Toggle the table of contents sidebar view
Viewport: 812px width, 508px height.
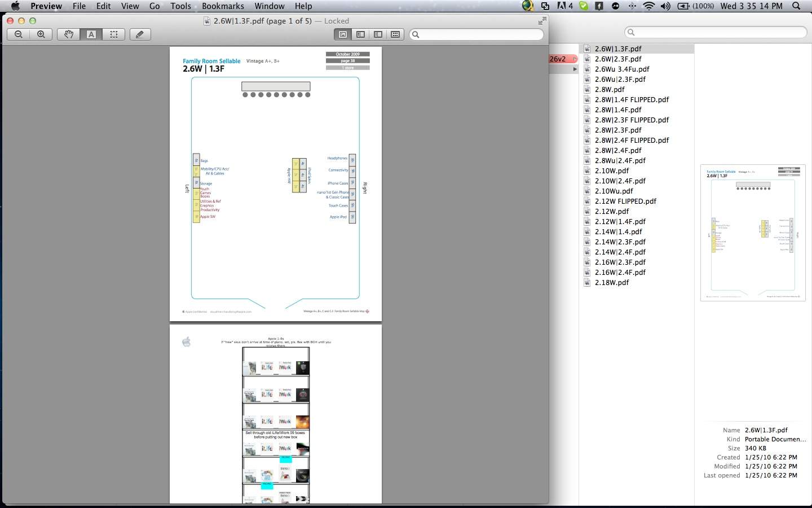pos(378,34)
